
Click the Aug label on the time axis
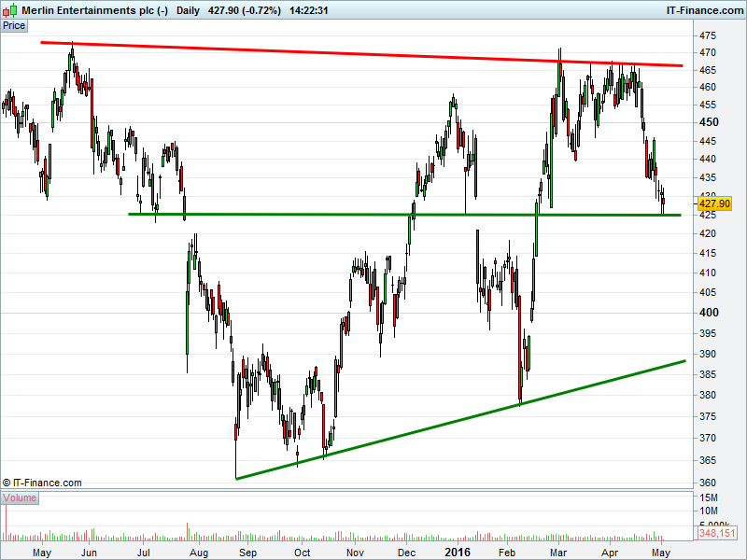199,553
